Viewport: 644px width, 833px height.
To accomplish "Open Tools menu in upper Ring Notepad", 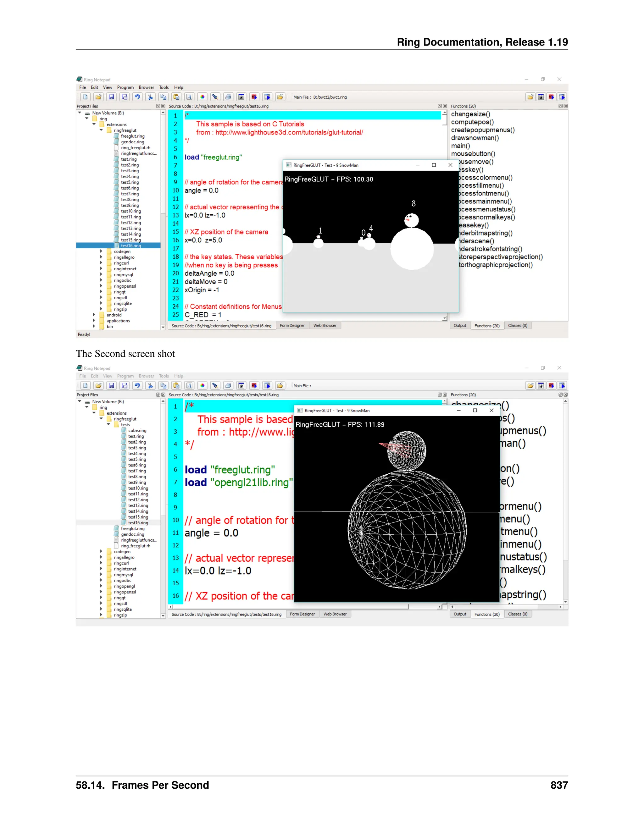I will click(x=164, y=87).
